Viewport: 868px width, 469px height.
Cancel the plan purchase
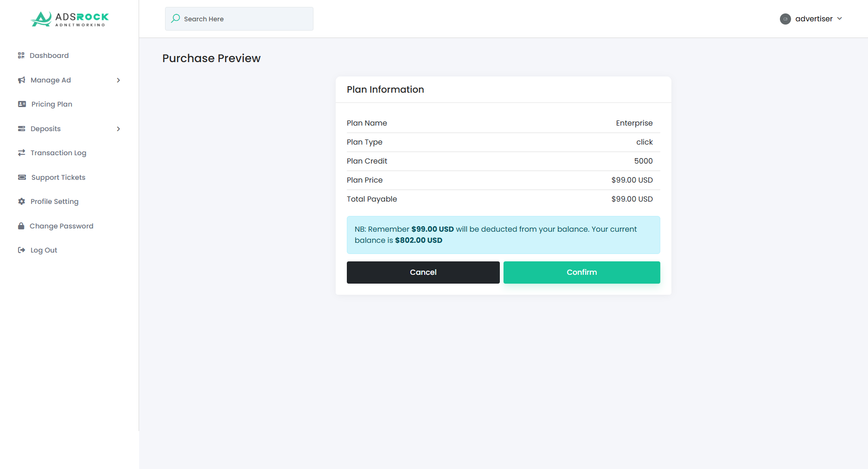423,273
